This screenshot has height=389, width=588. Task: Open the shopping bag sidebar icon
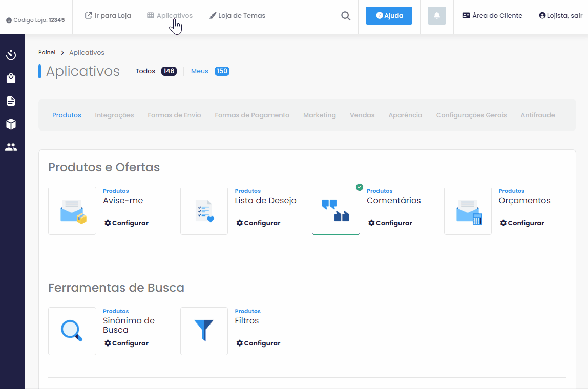click(11, 78)
